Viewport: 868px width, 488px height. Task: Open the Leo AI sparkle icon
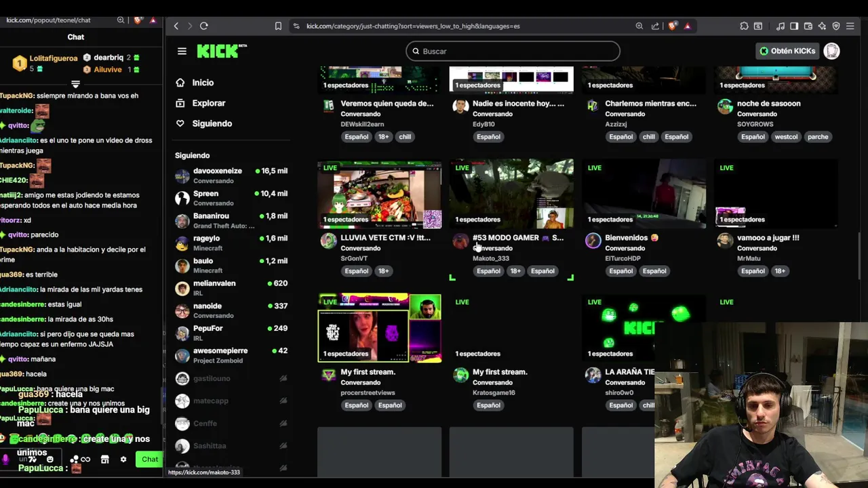tap(822, 26)
